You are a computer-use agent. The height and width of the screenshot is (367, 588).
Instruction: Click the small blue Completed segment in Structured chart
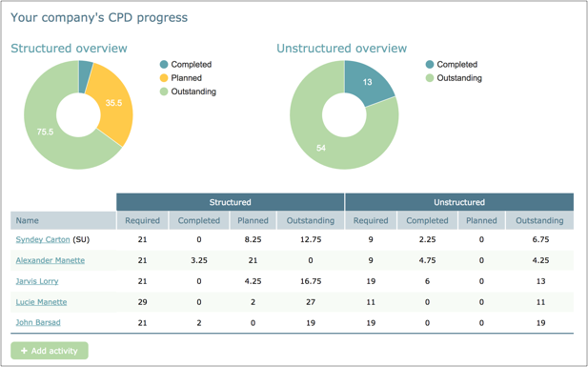(x=85, y=76)
